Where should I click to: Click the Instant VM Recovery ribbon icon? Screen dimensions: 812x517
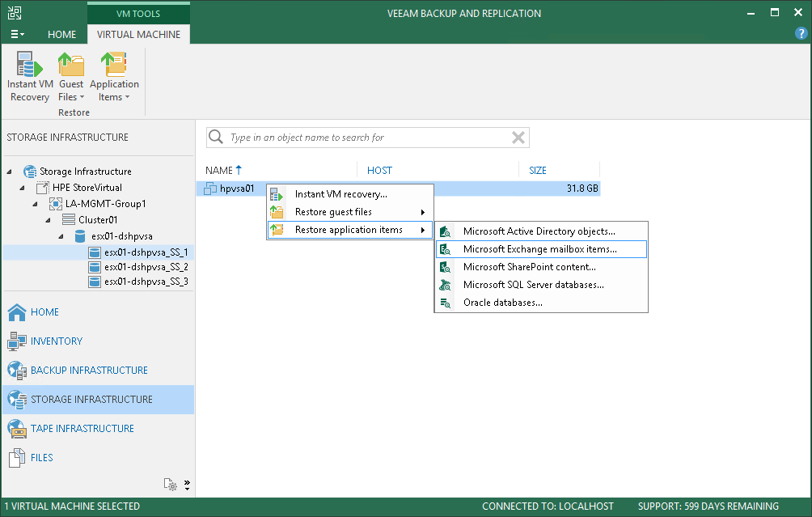click(x=29, y=64)
